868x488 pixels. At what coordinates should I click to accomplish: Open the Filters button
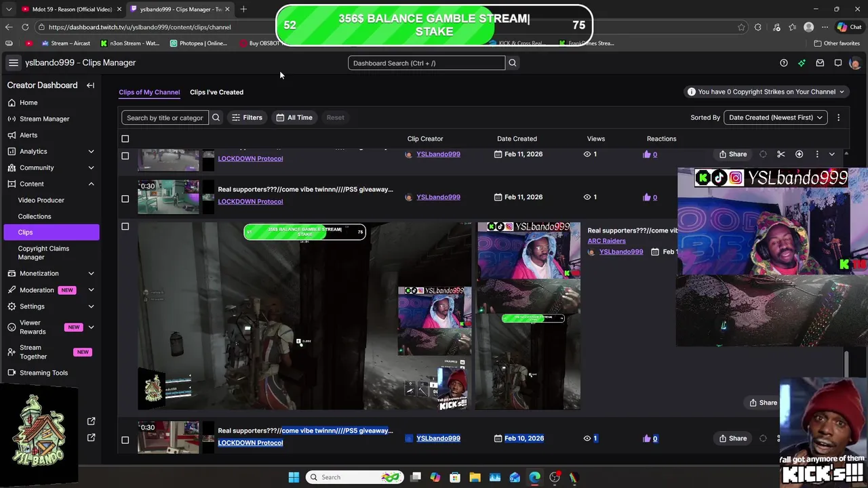(x=247, y=117)
